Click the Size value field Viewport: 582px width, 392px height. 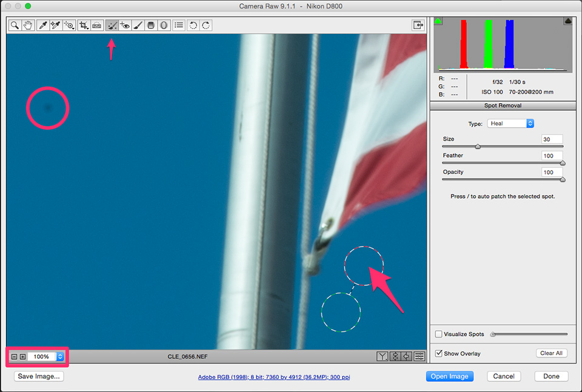pyautogui.click(x=552, y=139)
